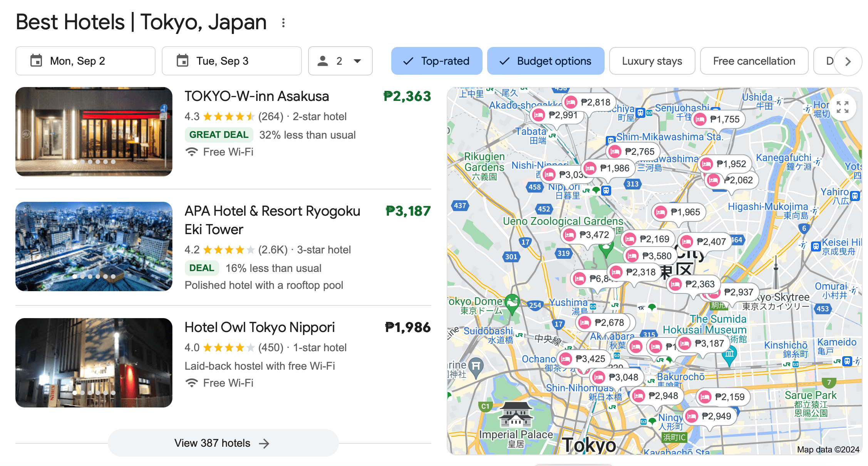Click the ₱2,949 hotel map pin

pyautogui.click(x=710, y=416)
